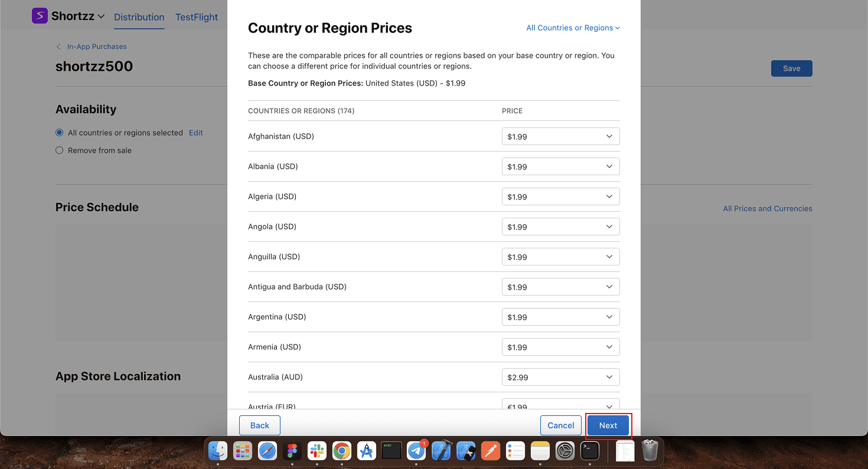Open Figma from the dock
This screenshot has width=868, height=469.
(292, 451)
